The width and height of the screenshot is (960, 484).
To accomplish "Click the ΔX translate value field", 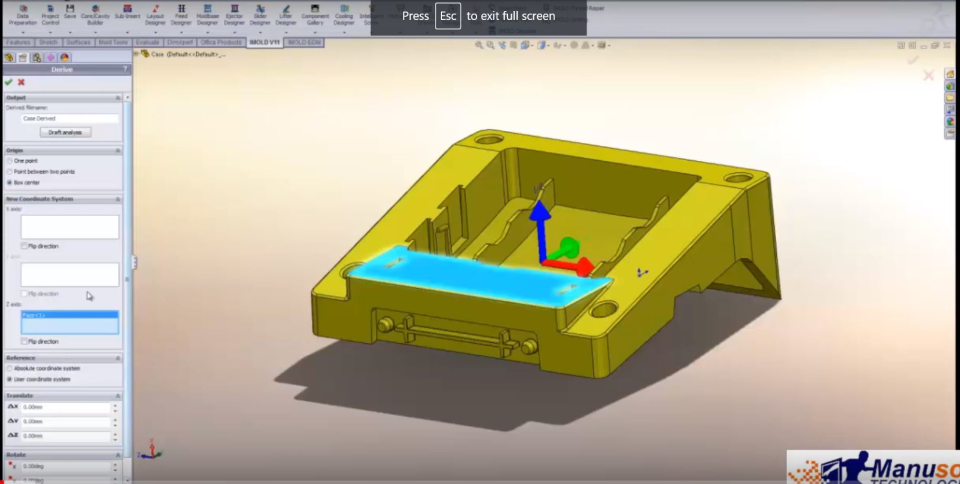I will pyautogui.click(x=66, y=407).
